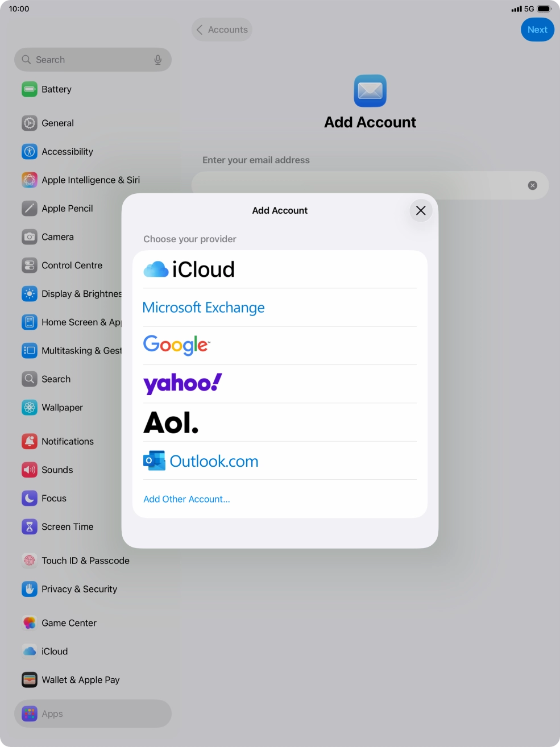Open Apple Intelligence & Siri icon
560x747 pixels.
[x=30, y=180]
